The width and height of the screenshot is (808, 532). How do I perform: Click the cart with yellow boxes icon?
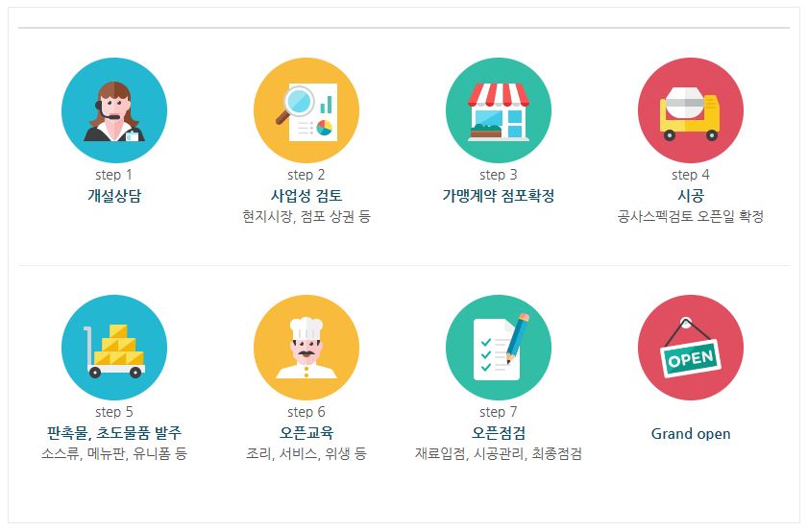(x=114, y=348)
